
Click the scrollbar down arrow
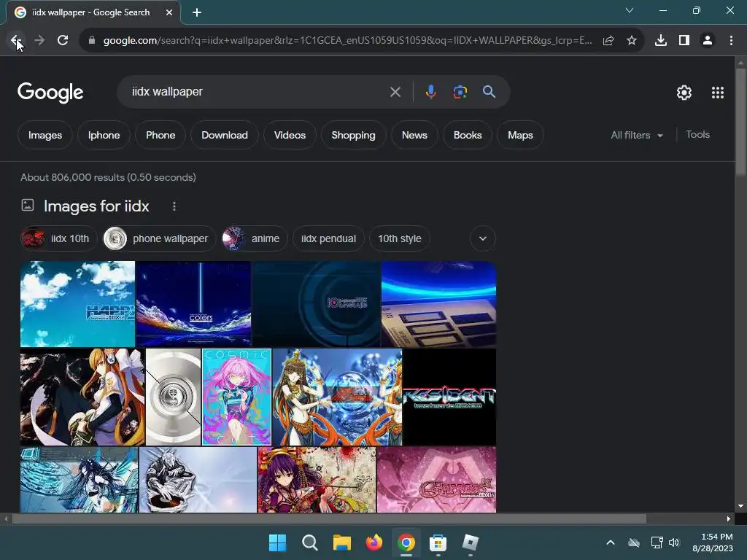click(740, 506)
